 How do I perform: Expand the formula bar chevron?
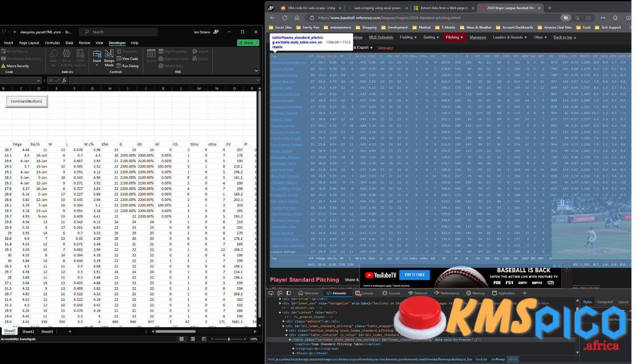point(257,80)
